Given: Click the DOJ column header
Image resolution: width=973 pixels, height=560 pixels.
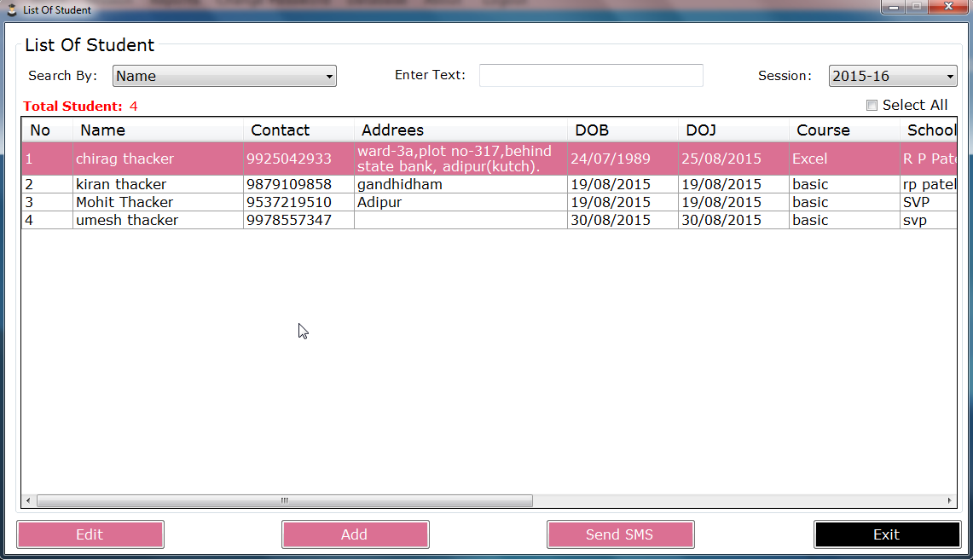Looking at the screenshot, I should [733, 130].
